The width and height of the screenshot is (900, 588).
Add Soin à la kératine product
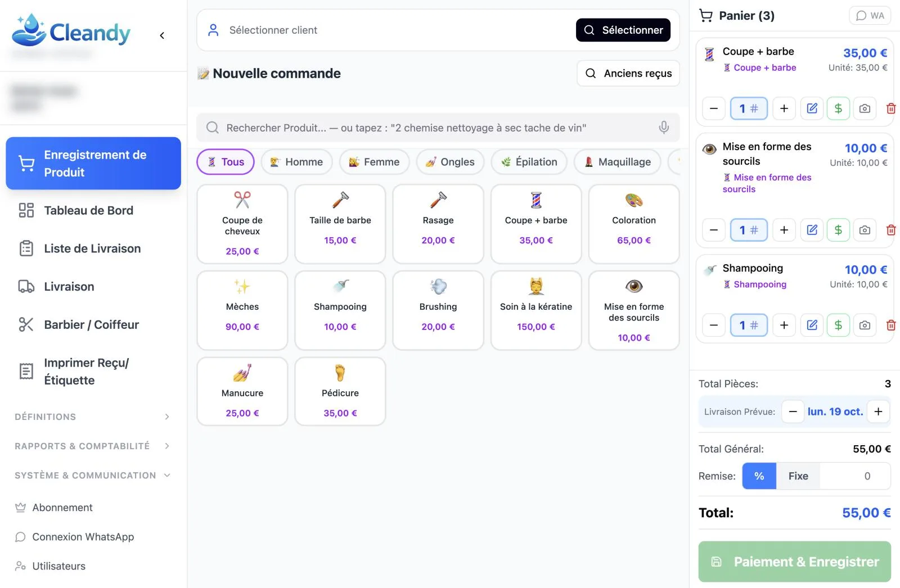[x=536, y=310]
